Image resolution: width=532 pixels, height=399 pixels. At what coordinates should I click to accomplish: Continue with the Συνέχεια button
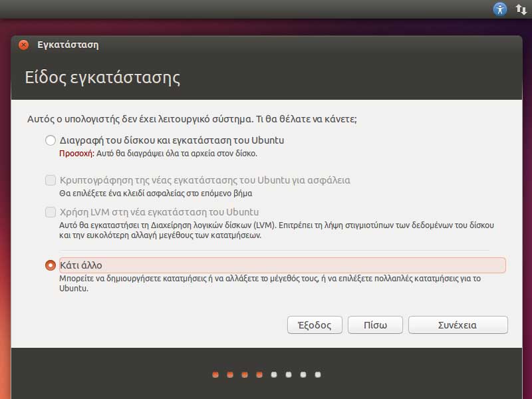tap(458, 325)
